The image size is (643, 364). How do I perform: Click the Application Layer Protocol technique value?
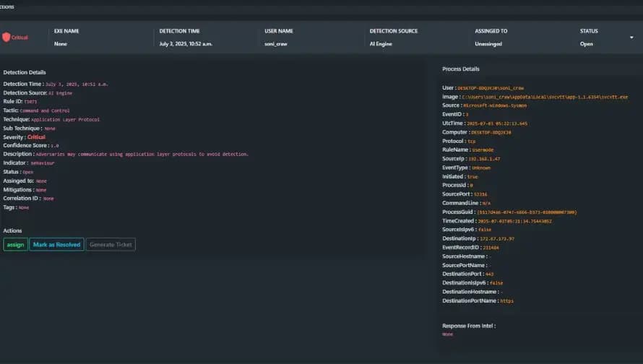coord(65,120)
